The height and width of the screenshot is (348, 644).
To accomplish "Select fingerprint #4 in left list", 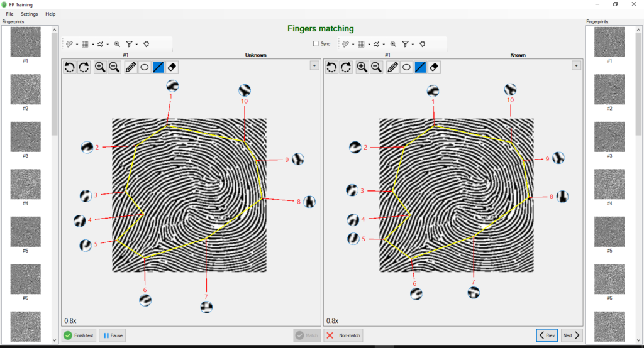I will tap(25, 184).
